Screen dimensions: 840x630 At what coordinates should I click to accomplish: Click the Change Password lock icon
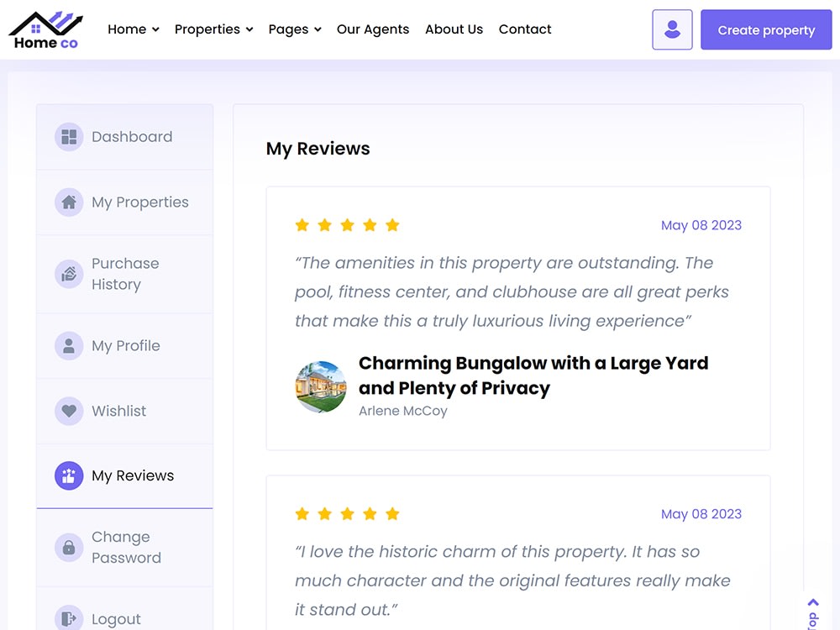69,548
